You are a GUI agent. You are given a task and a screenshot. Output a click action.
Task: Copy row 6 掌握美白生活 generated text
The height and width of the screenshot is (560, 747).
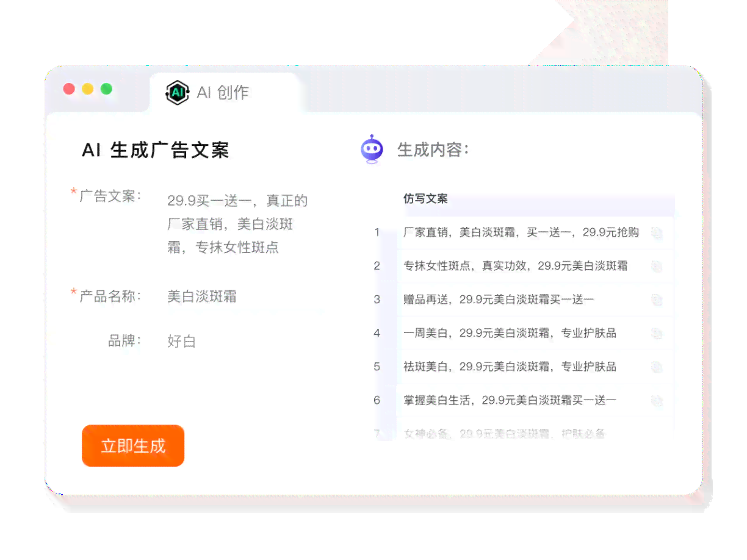[x=657, y=401]
